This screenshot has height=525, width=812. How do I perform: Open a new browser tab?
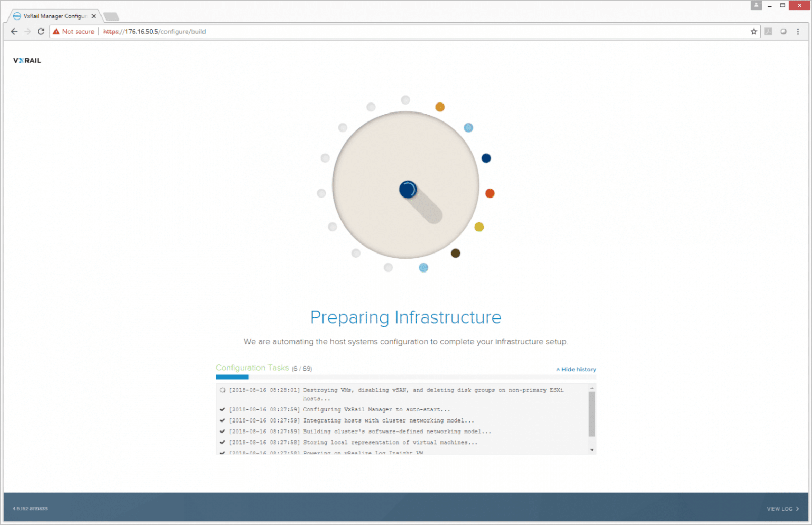tap(111, 17)
